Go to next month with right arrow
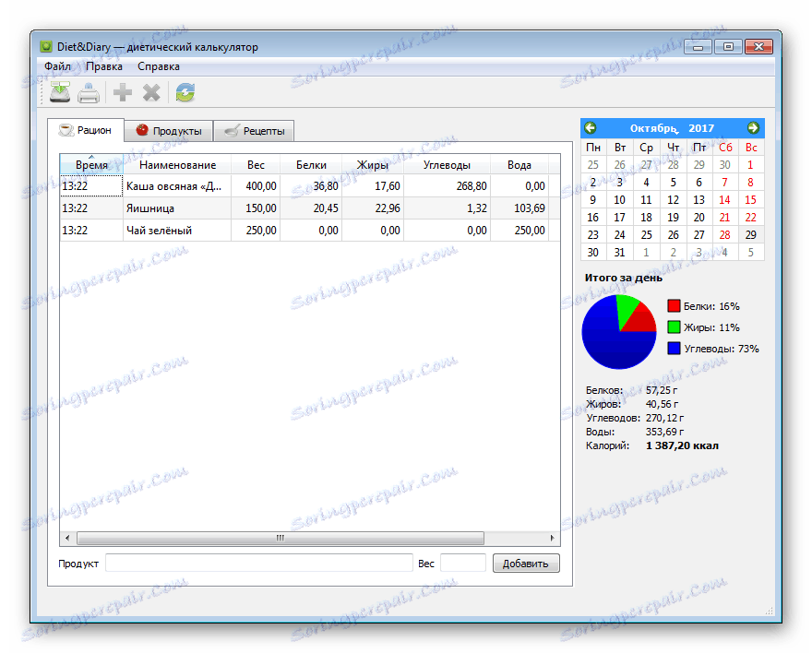812x653 pixels. click(x=754, y=128)
